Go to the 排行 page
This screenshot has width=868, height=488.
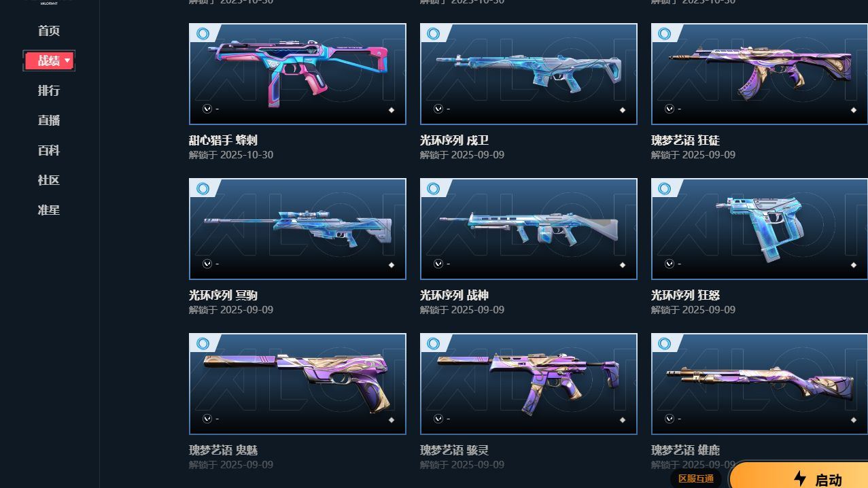pos(49,90)
